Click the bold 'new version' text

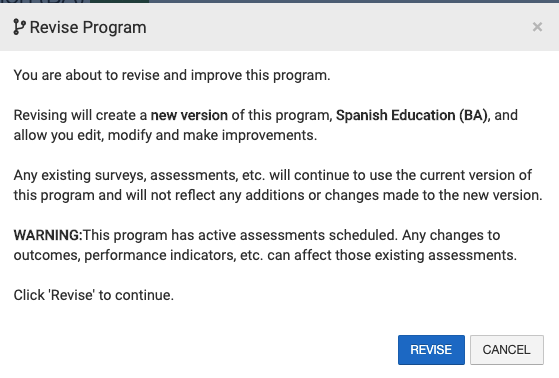tap(189, 115)
